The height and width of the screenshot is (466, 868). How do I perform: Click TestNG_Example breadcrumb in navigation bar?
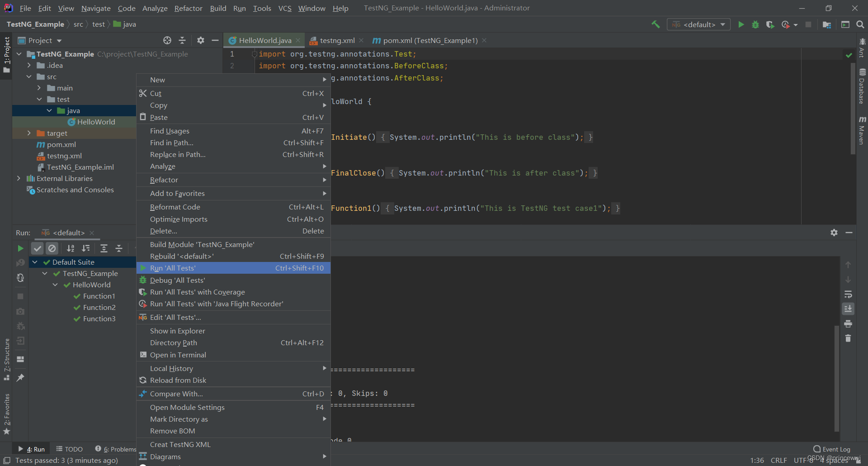click(35, 24)
